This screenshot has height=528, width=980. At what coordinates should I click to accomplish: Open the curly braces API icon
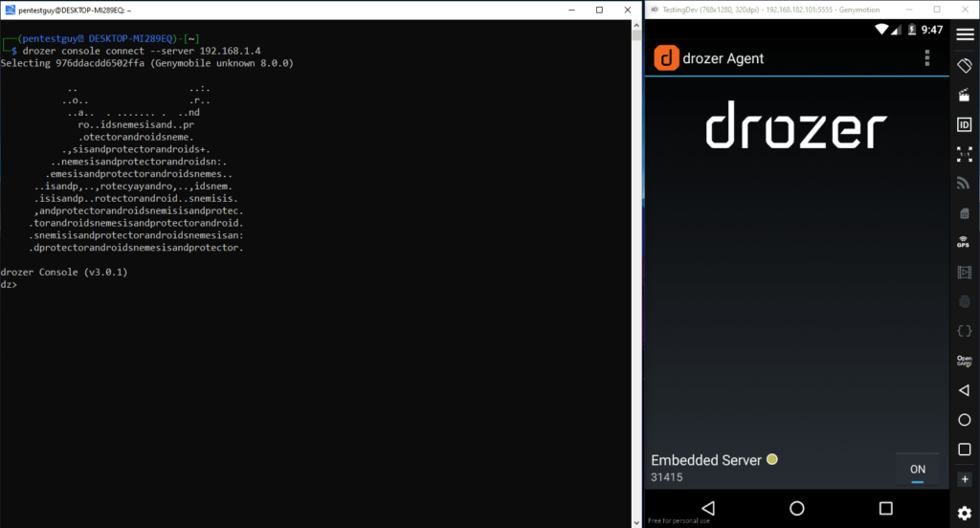coord(965,331)
